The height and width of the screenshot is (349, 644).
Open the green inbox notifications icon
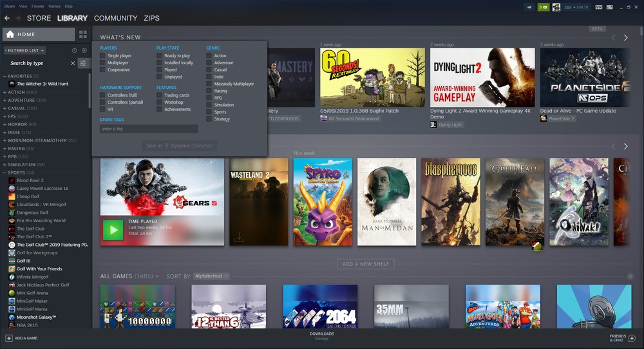tap(544, 7)
